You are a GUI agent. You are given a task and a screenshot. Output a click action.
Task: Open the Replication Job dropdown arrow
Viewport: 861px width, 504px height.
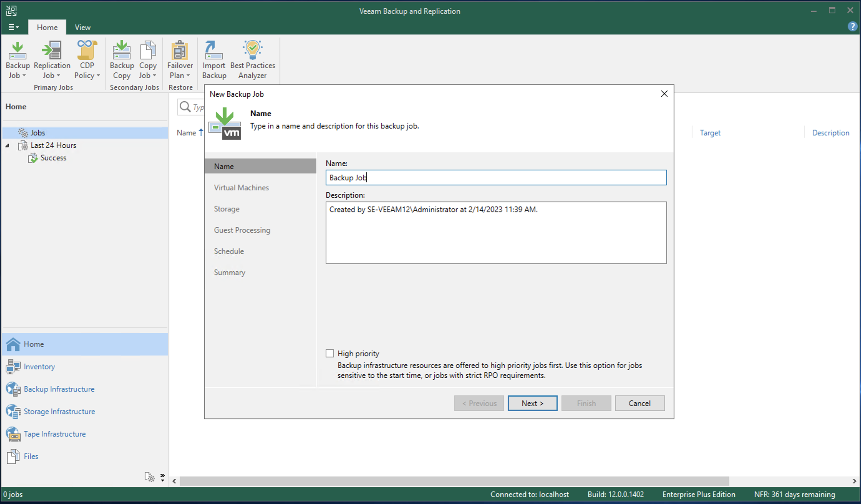click(x=58, y=76)
